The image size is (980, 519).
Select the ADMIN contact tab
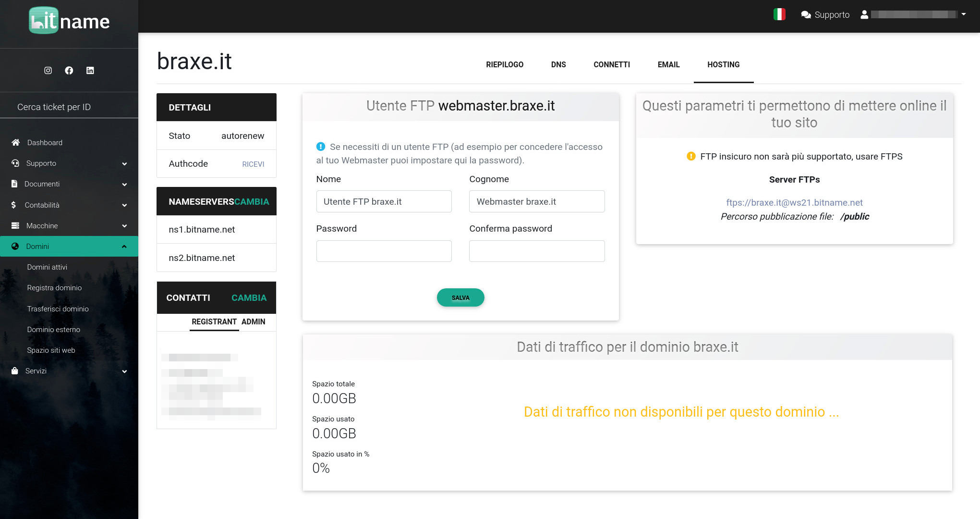(x=253, y=321)
